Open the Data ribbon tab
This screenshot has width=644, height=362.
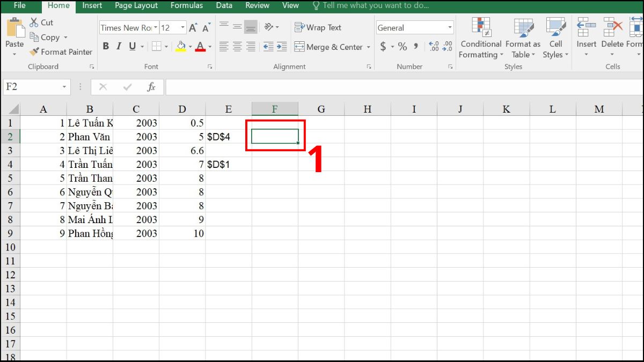[224, 6]
